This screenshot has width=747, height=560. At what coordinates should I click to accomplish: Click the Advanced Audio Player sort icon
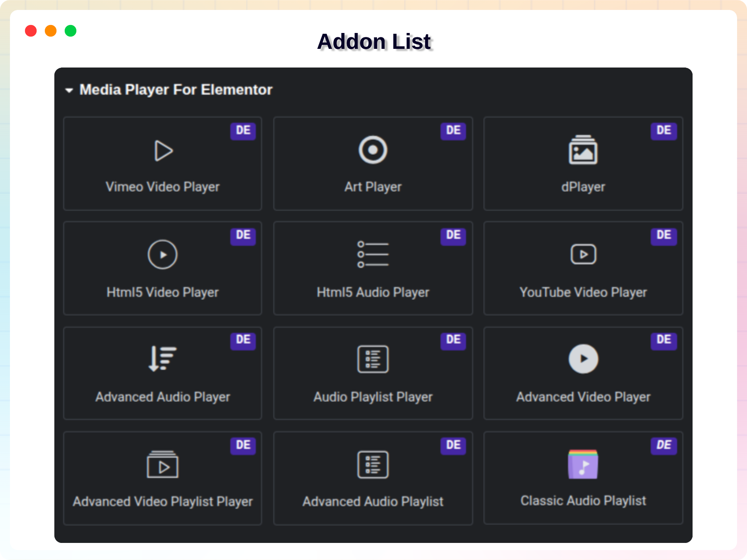[x=162, y=359]
